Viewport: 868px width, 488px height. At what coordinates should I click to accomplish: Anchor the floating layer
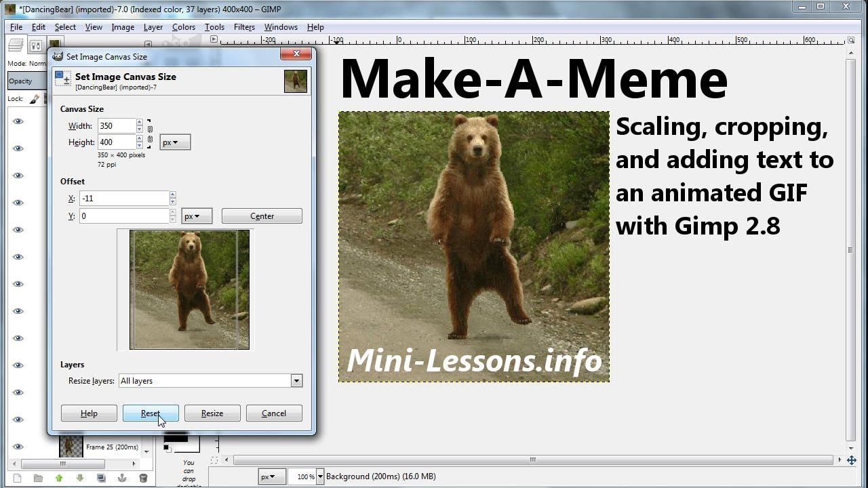coord(122,478)
